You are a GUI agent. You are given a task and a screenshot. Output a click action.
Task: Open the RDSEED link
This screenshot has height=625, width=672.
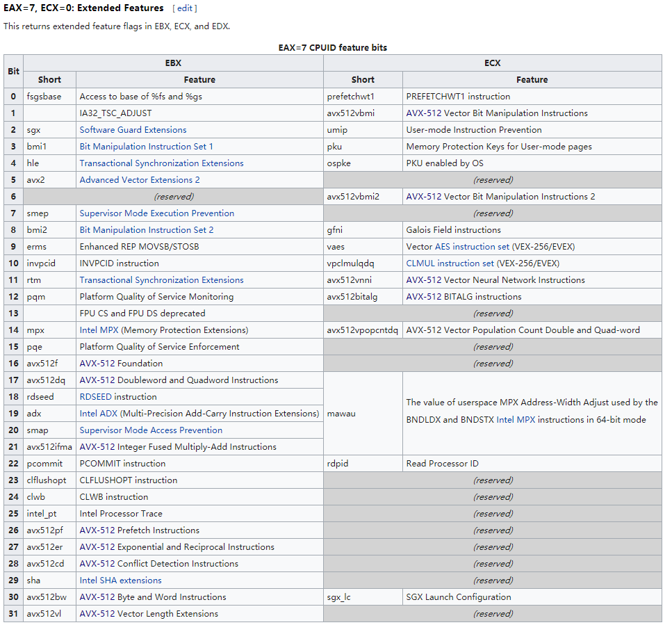click(x=96, y=398)
